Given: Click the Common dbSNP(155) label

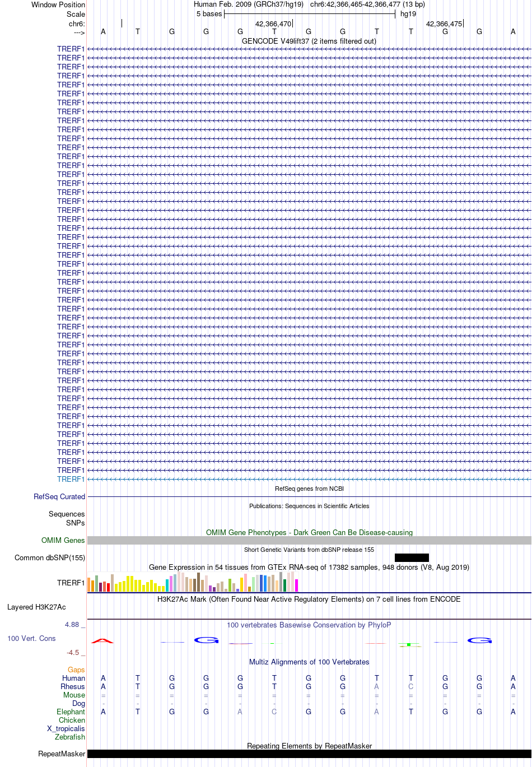Looking at the screenshot, I should tap(50, 557).
